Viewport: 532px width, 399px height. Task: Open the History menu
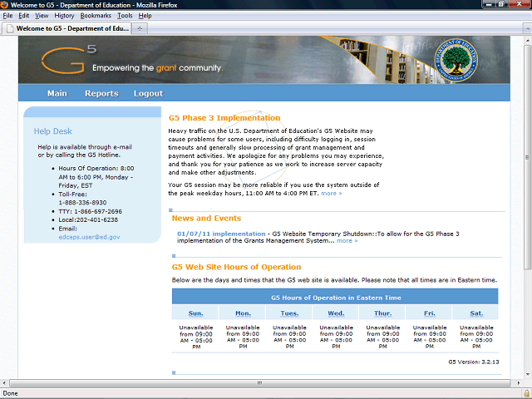[x=64, y=16]
